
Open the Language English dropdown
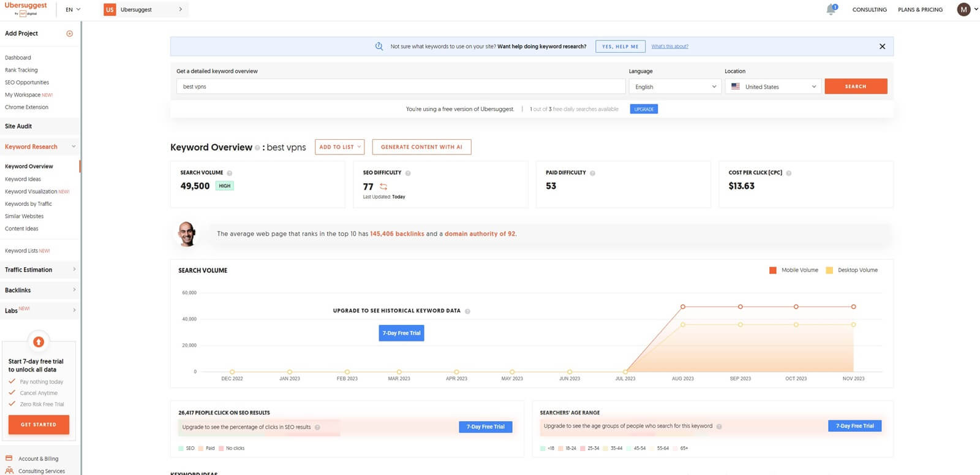pyautogui.click(x=675, y=86)
